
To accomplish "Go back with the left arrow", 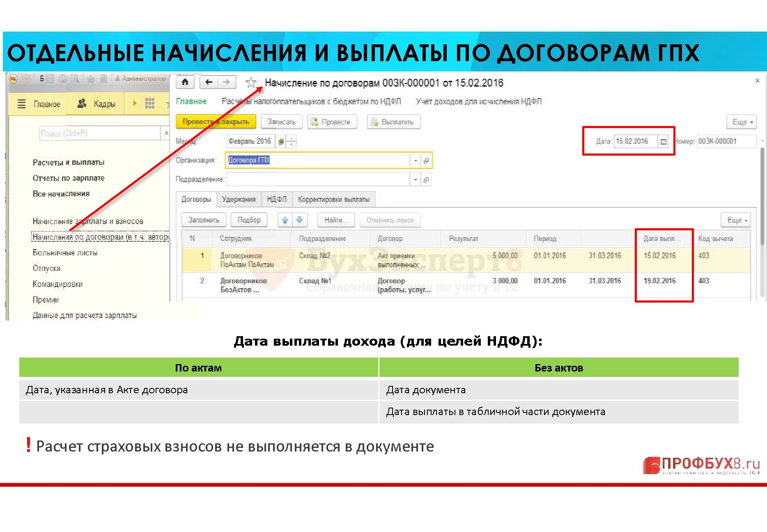I will 209,83.
